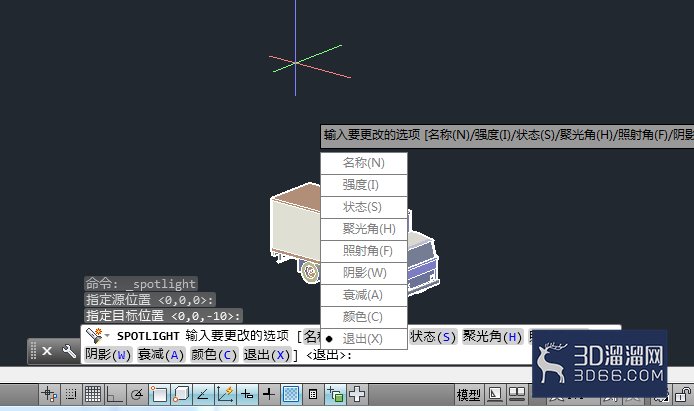Toggle Selection Cycling stacked-squares icon
The height and width of the screenshot is (411, 694).
tap(335, 394)
